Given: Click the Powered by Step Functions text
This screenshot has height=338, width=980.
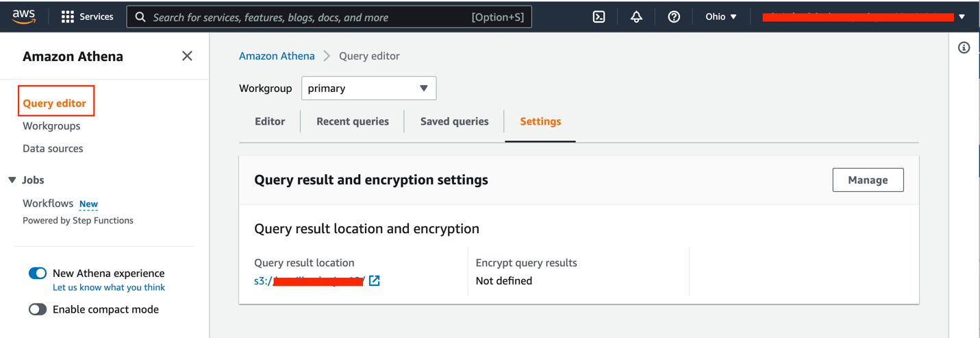Looking at the screenshot, I should (x=78, y=220).
